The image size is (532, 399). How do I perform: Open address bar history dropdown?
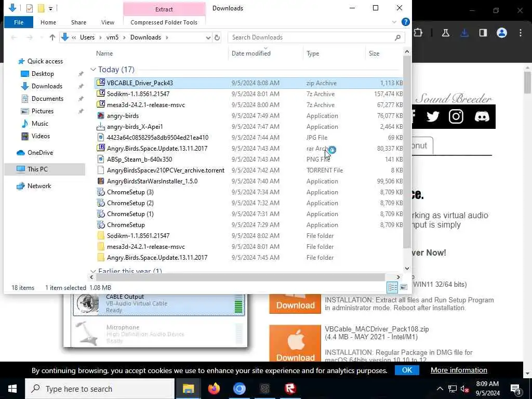[x=208, y=37]
